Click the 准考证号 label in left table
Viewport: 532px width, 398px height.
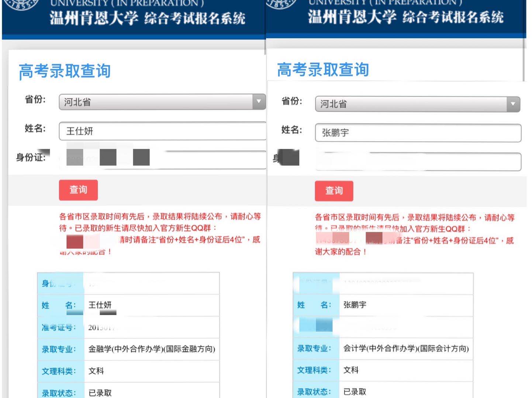pyautogui.click(x=59, y=327)
